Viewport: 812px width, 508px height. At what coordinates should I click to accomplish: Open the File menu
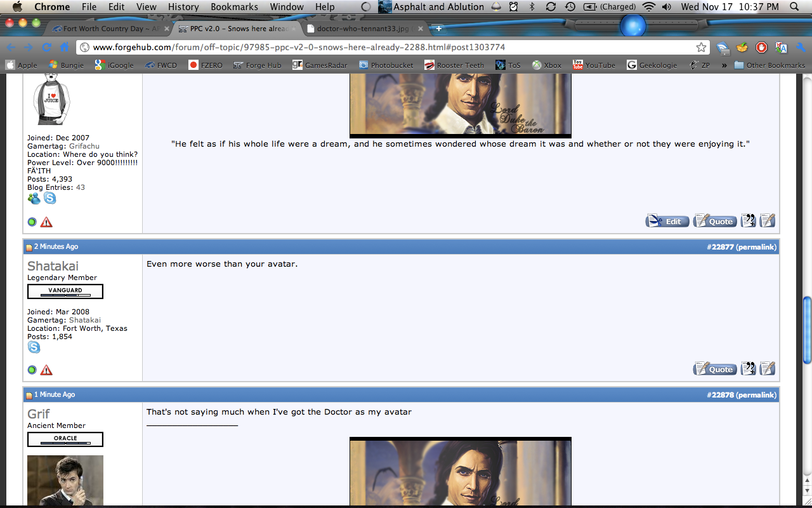click(x=89, y=7)
